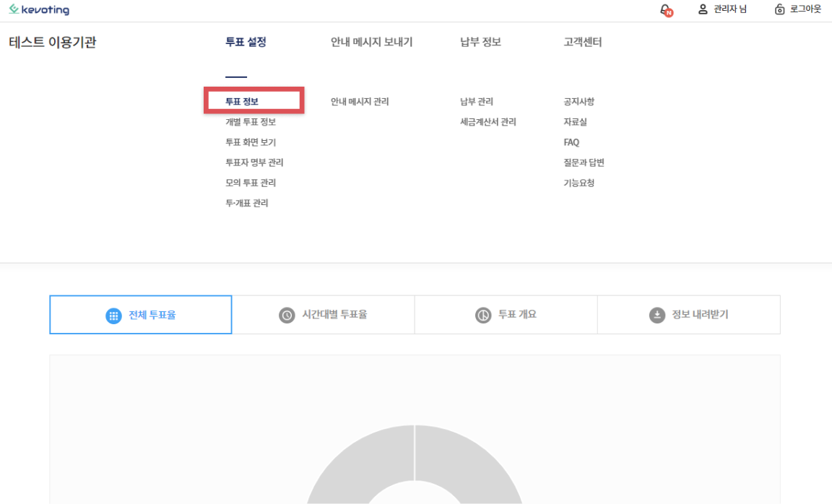832x504 pixels.
Task: Click the download icon for 정보 내려받기
Action: coord(656,316)
